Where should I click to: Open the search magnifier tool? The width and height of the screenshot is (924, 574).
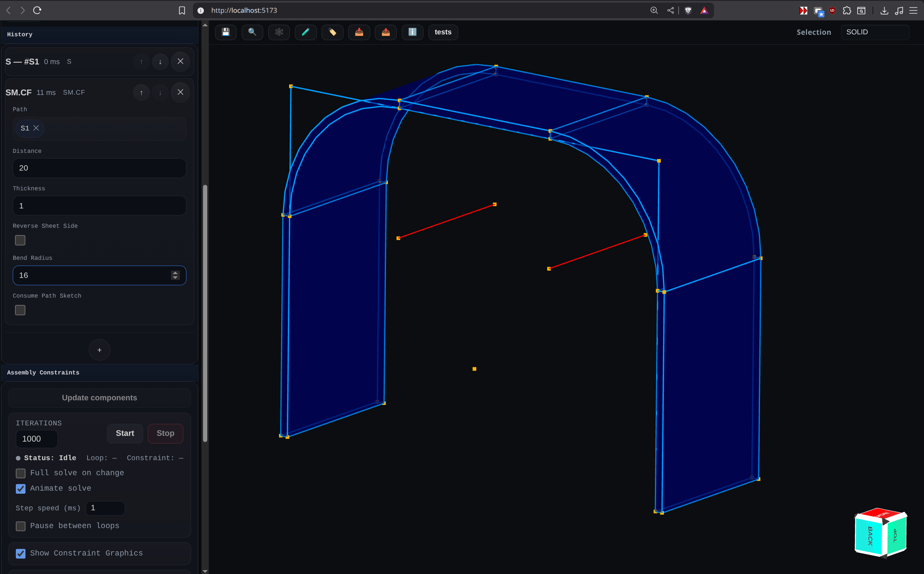coord(252,32)
